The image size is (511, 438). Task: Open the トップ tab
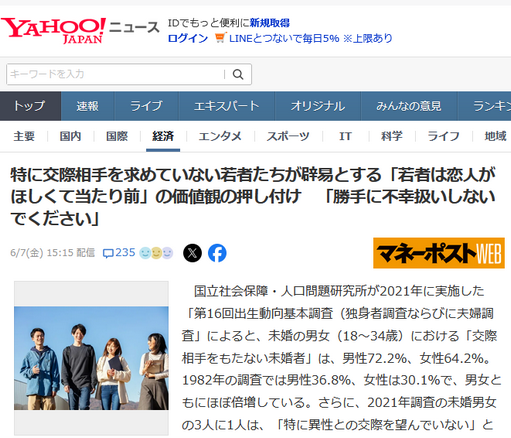[x=30, y=106]
